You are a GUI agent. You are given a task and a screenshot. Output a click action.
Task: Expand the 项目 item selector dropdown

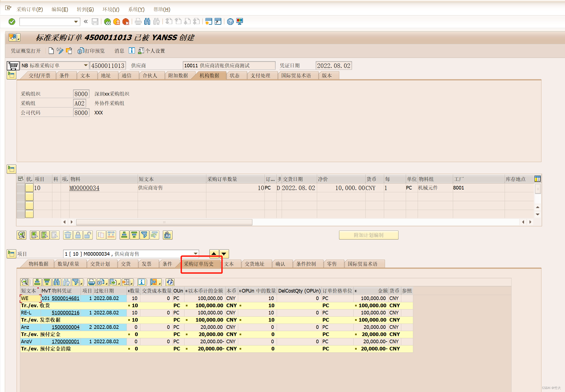[196, 254]
